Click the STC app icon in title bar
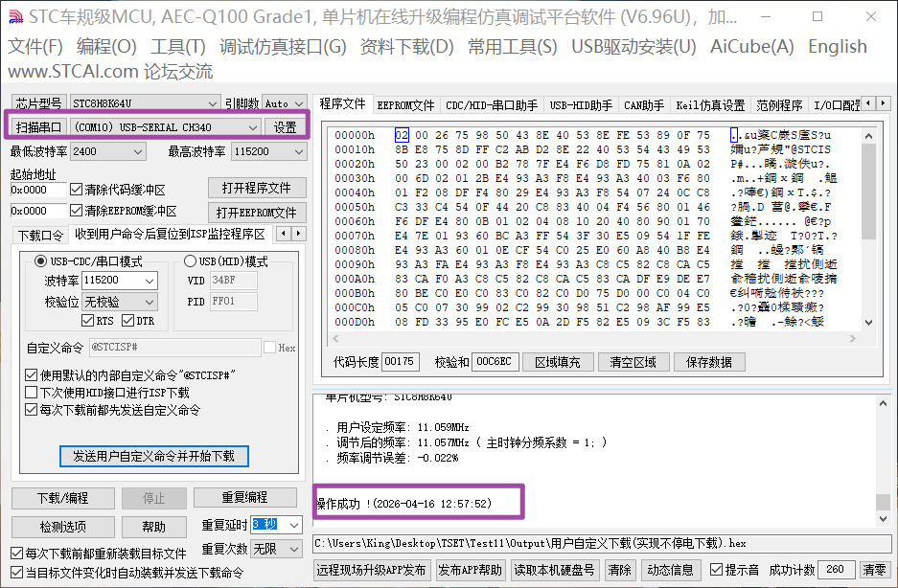The height and width of the screenshot is (588, 898). click(15, 17)
